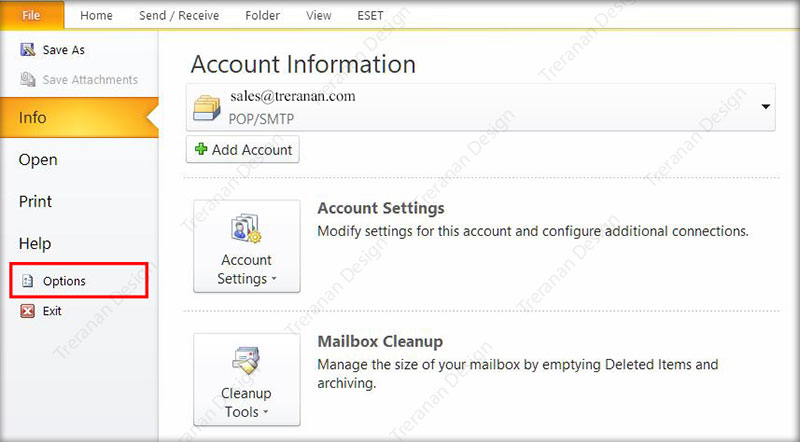Click the green plus Add Account icon
The height and width of the screenshot is (442, 800).
pyautogui.click(x=201, y=149)
